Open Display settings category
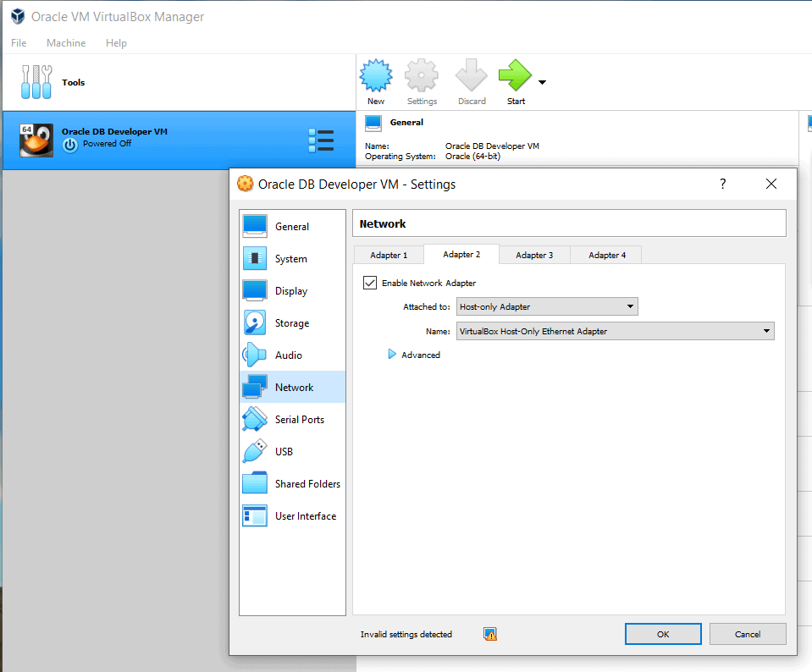Image resolution: width=812 pixels, height=672 pixels. (x=293, y=291)
